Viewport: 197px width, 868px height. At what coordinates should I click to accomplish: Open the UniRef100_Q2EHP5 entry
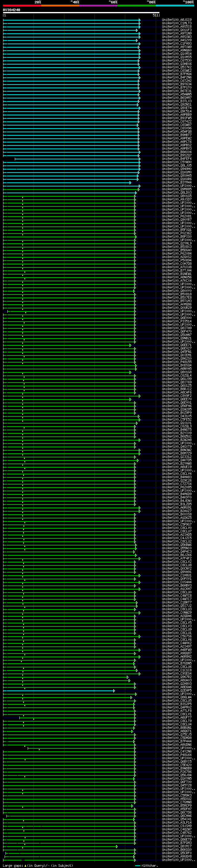[x=177, y=690]
